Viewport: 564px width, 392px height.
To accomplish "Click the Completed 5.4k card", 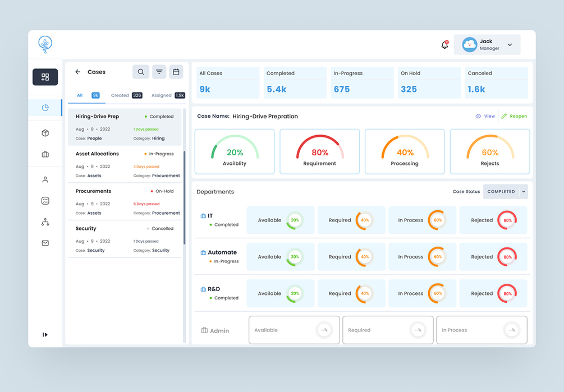I will tap(295, 82).
